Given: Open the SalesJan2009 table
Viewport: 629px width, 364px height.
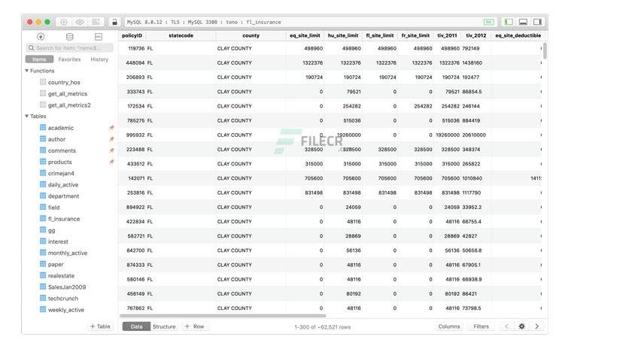Looking at the screenshot, I should pos(67,287).
